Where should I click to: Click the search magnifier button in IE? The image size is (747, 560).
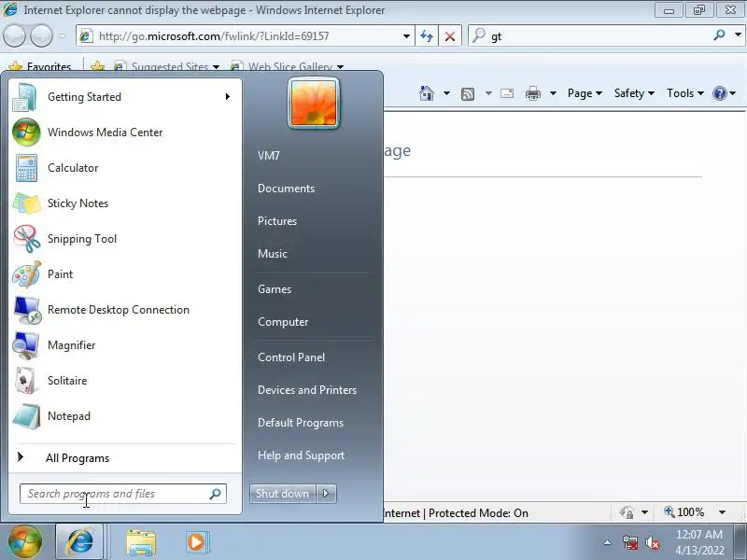coord(719,35)
